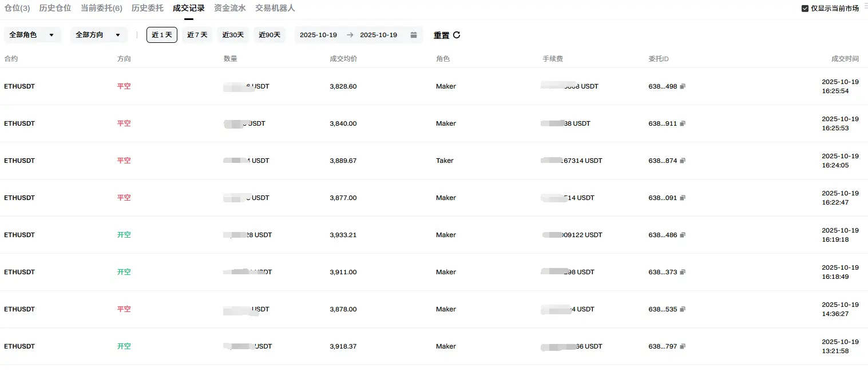This screenshot has height=372, width=868.
Task: Click the price 3,878.00
Action: tap(343, 310)
